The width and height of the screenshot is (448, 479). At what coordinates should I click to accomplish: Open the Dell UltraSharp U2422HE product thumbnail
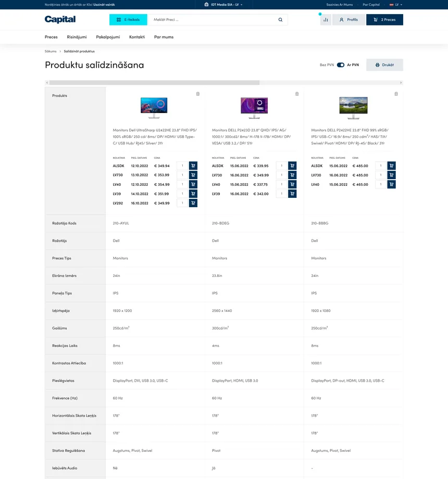(x=154, y=108)
